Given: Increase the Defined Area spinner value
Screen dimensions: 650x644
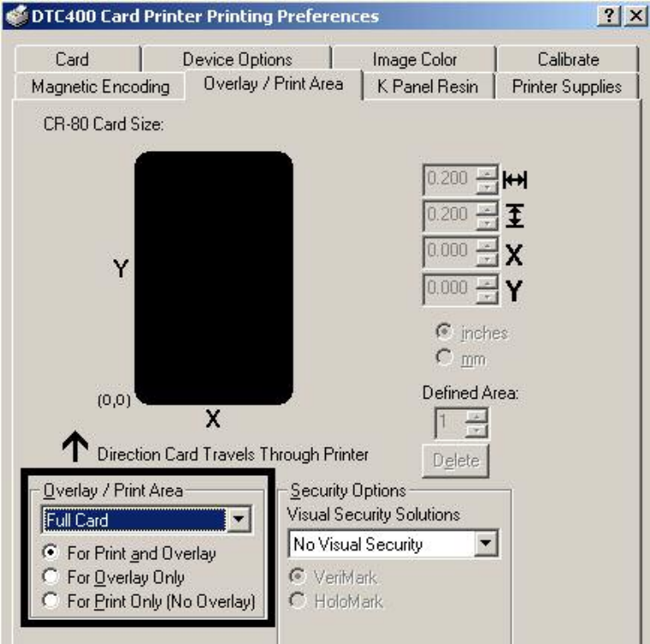Looking at the screenshot, I should [476, 417].
